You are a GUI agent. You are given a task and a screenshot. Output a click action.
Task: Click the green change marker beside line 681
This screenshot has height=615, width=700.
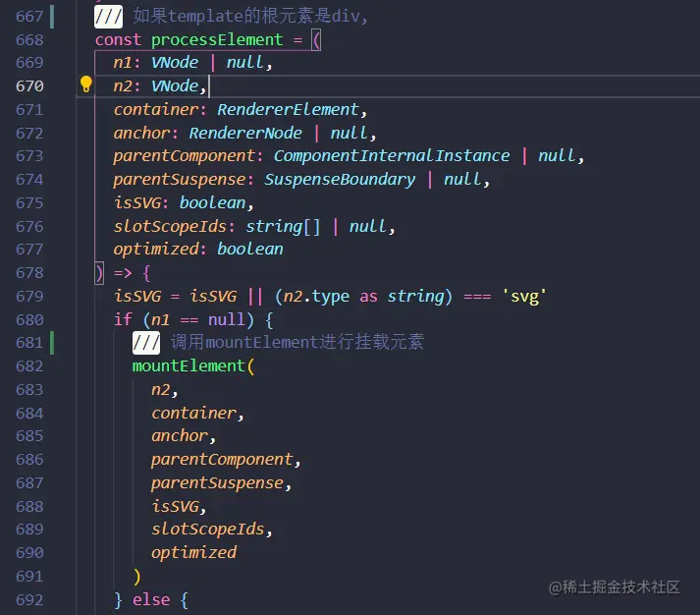point(52,342)
